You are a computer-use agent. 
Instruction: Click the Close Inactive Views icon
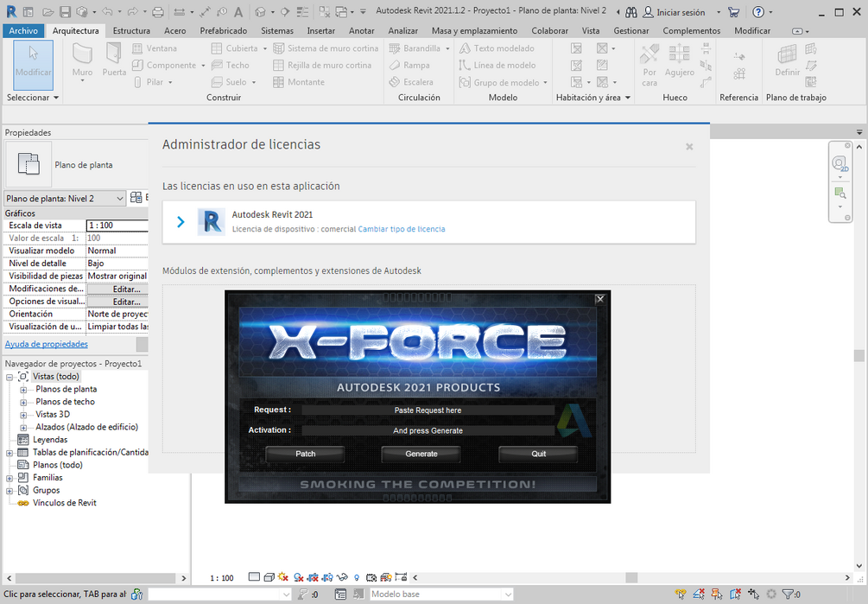tap(325, 11)
